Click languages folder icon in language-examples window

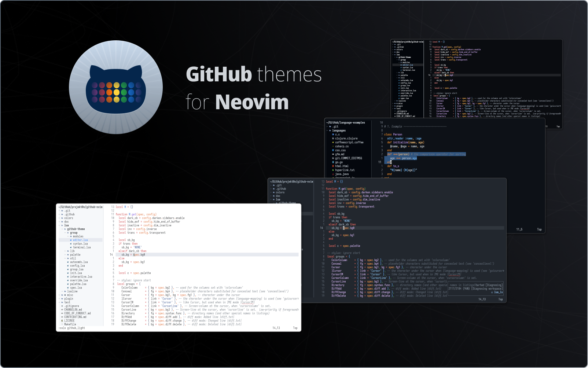(x=330, y=130)
